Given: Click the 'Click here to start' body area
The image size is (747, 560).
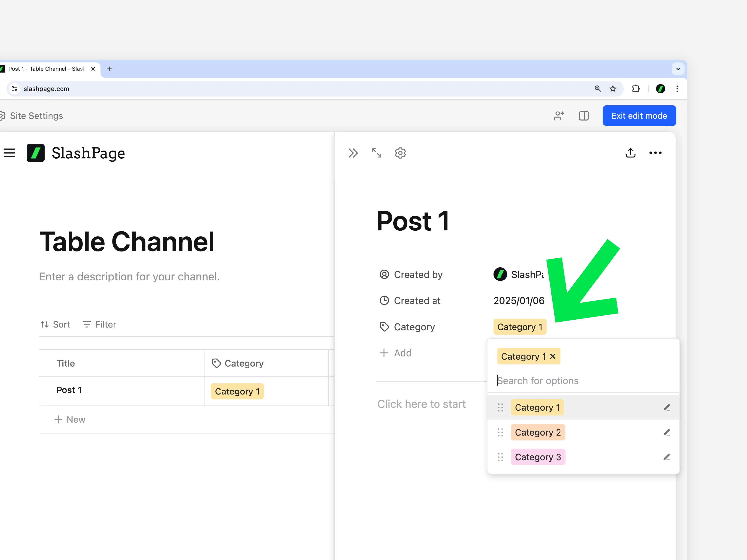Looking at the screenshot, I should (x=422, y=404).
